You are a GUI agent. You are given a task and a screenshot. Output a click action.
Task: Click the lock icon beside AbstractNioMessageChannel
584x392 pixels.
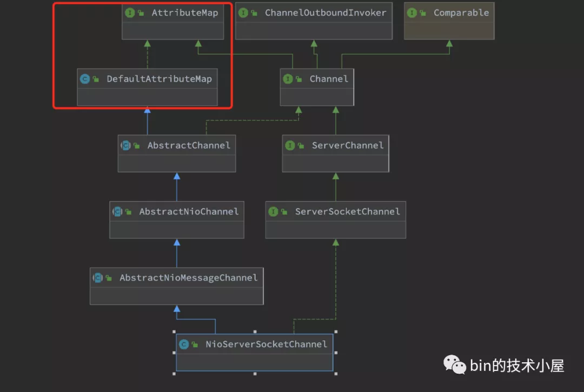(109, 278)
